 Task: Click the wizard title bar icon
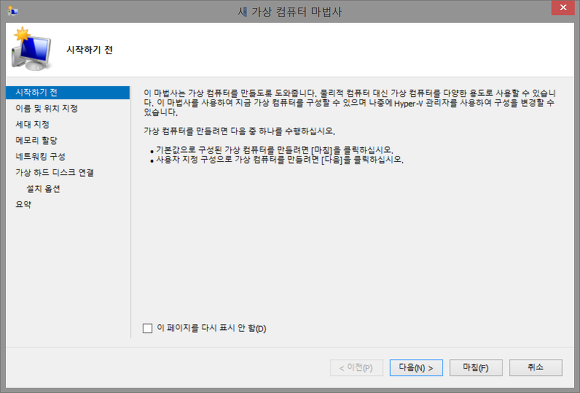click(x=13, y=11)
